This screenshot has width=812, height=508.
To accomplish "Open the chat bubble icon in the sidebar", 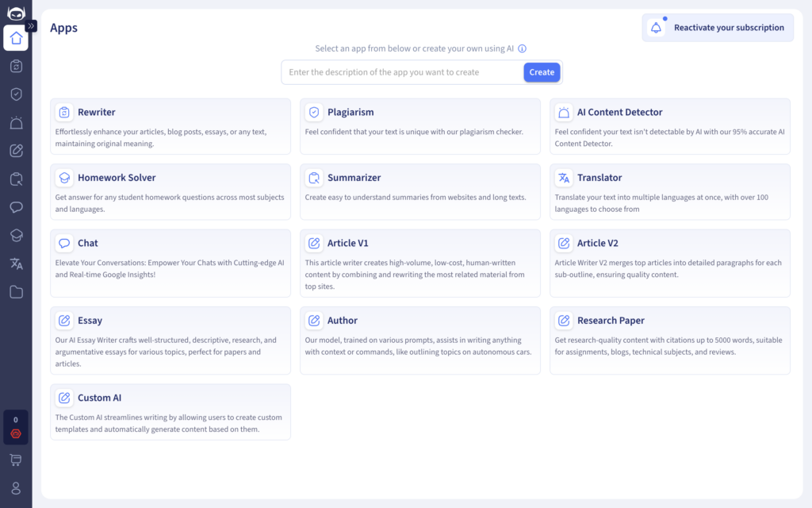I will [16, 207].
